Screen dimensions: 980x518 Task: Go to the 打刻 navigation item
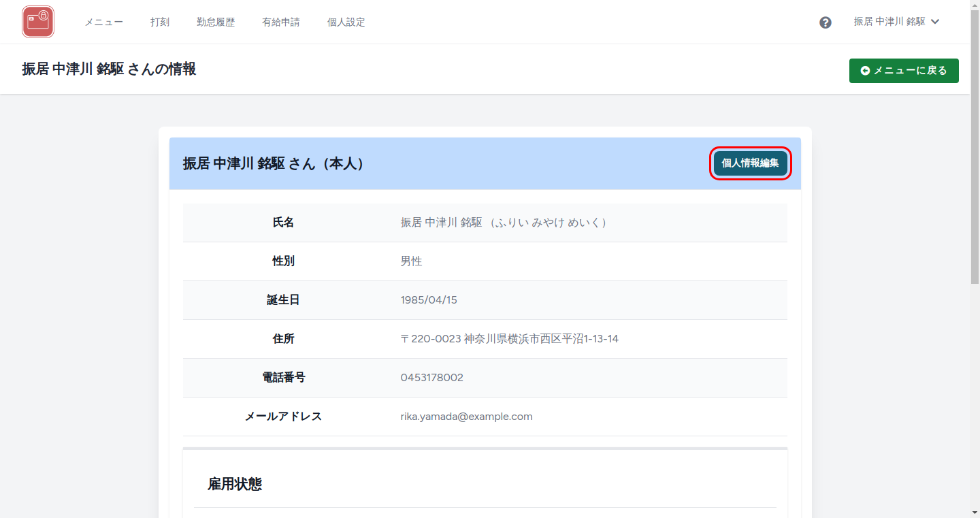(x=160, y=22)
